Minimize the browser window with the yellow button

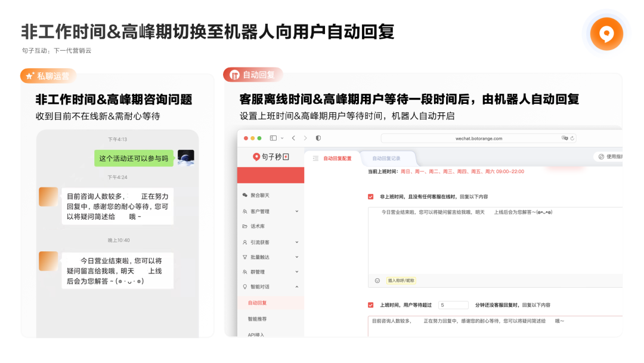[x=253, y=138]
